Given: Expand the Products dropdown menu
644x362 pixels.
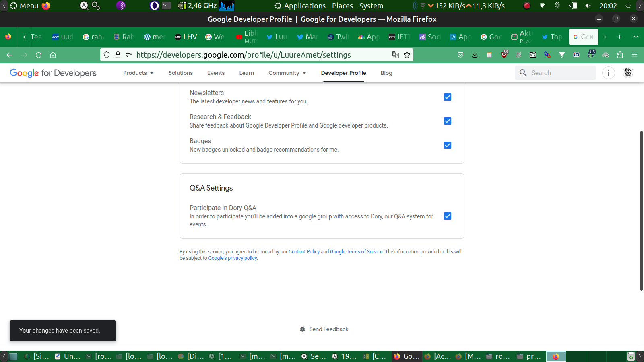Looking at the screenshot, I should pos(138,73).
